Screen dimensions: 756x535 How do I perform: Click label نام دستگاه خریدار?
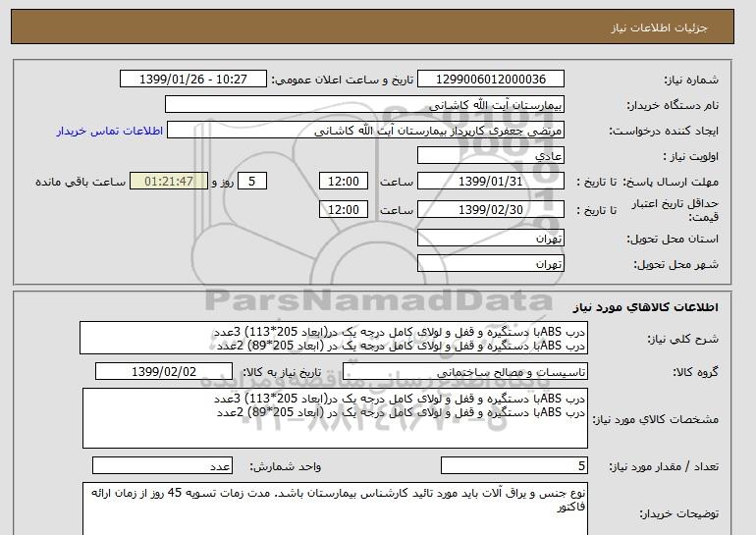[673, 105]
